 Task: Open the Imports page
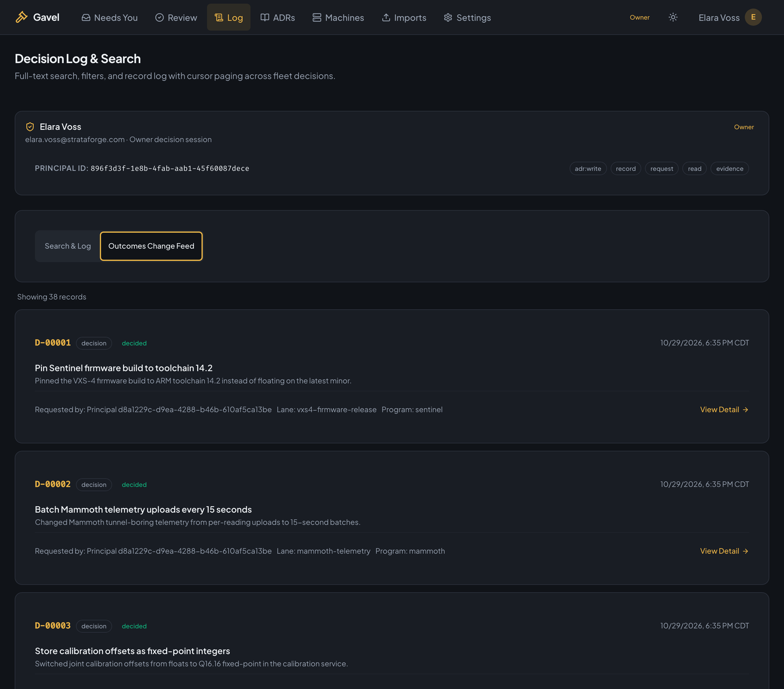(x=404, y=17)
